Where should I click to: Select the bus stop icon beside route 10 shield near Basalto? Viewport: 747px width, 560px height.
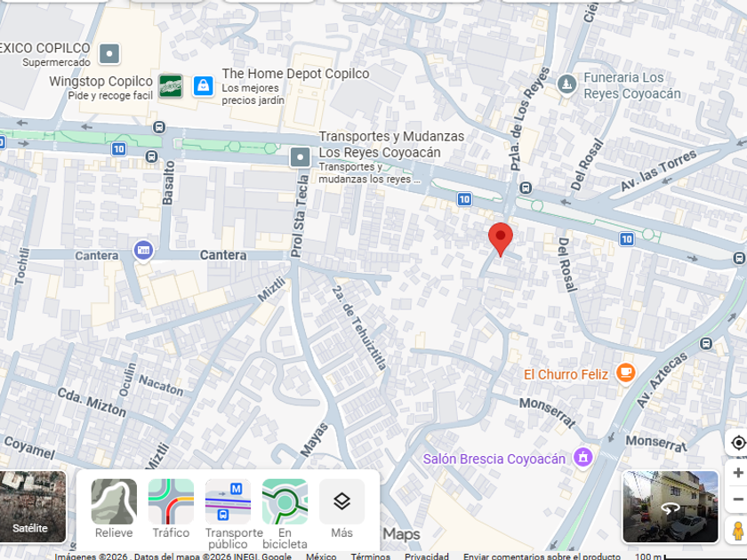[151, 156]
